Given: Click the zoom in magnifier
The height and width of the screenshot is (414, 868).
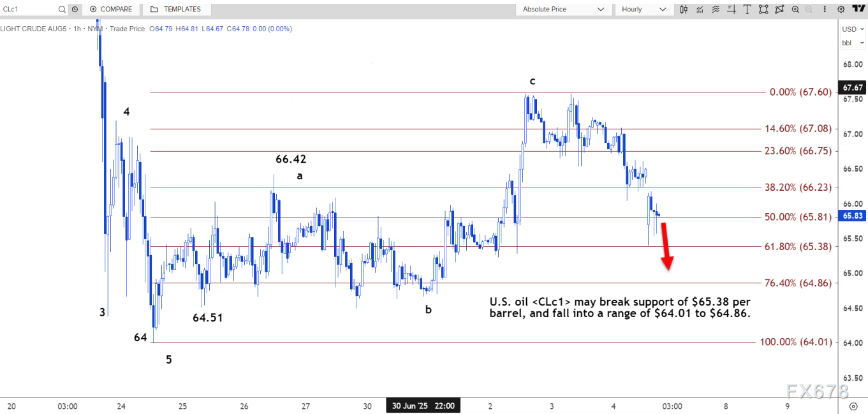Looking at the screenshot, I should (x=795, y=9).
